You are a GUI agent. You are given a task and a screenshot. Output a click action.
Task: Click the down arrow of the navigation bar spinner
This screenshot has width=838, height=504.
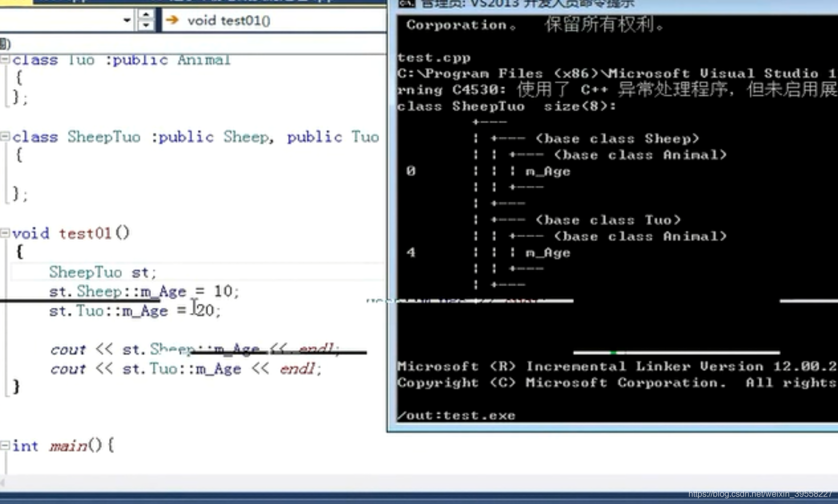tap(146, 25)
